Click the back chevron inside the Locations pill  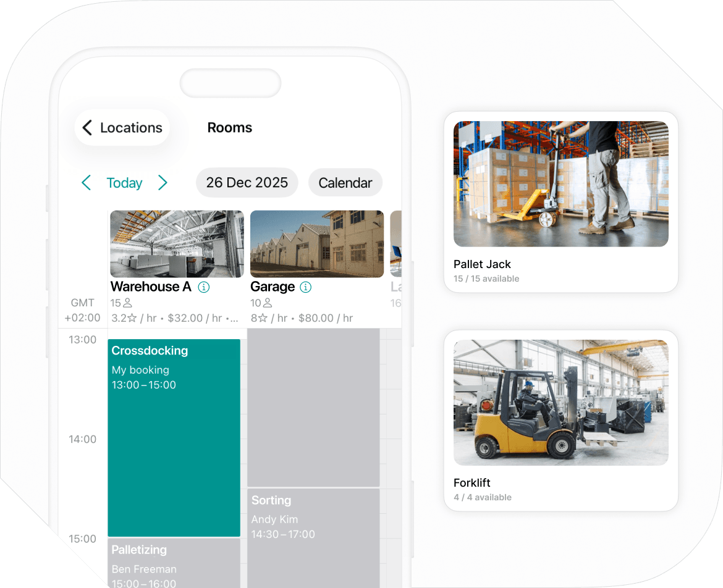click(87, 127)
